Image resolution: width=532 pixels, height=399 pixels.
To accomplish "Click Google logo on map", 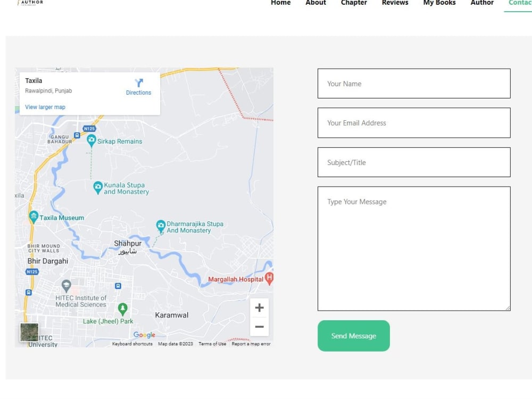I will point(144,335).
